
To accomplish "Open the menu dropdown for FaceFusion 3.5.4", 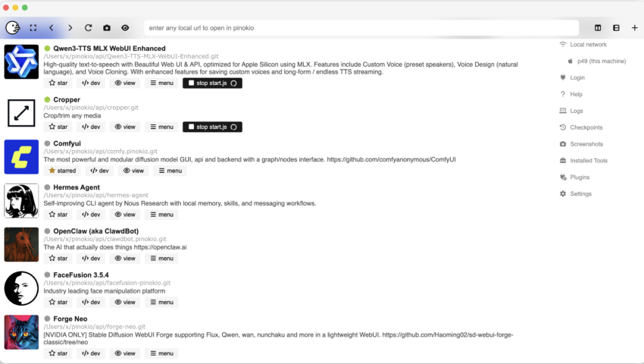I will point(161,302).
